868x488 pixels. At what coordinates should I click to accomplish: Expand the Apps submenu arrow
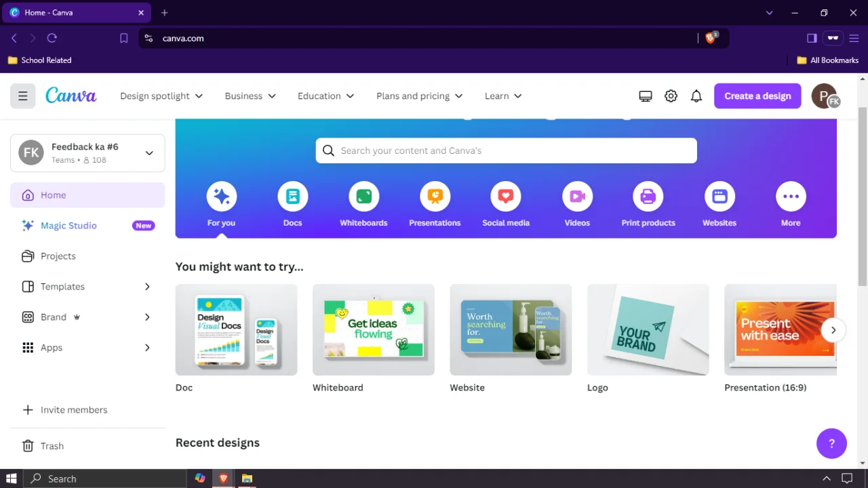(147, 348)
